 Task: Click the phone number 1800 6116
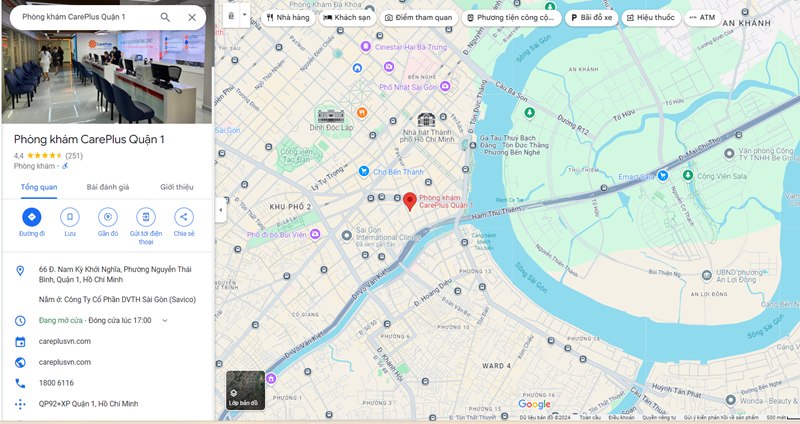(57, 383)
